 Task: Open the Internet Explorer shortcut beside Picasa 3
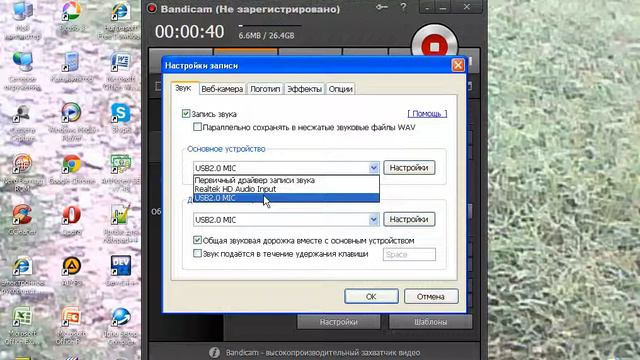(x=120, y=11)
